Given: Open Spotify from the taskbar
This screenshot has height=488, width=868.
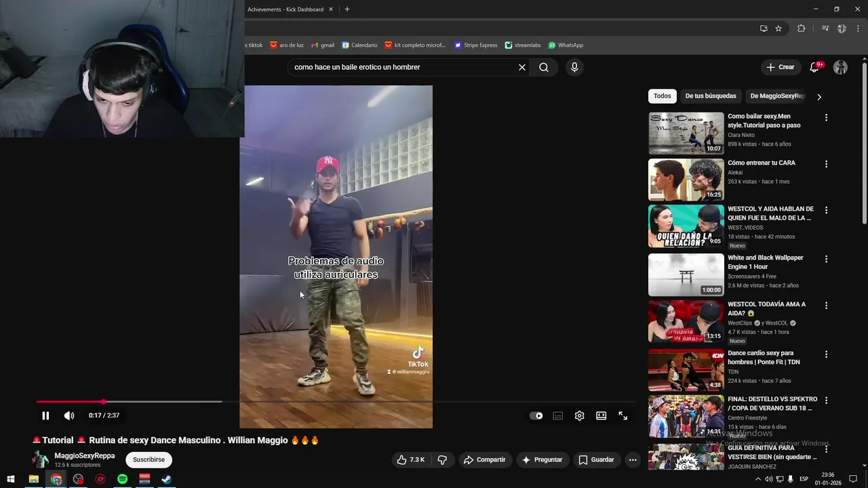Looking at the screenshot, I should click(x=122, y=479).
